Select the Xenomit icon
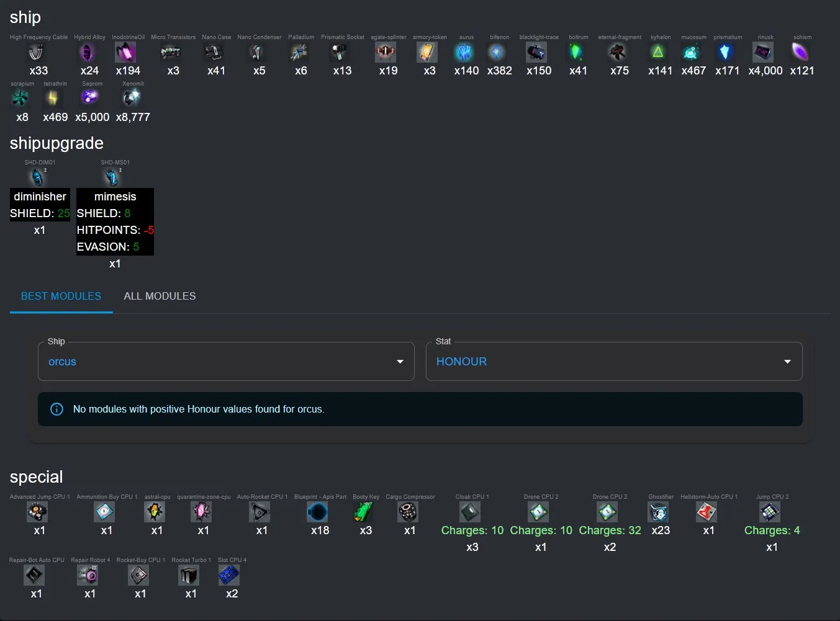This screenshot has width=840, height=621. pyautogui.click(x=132, y=98)
